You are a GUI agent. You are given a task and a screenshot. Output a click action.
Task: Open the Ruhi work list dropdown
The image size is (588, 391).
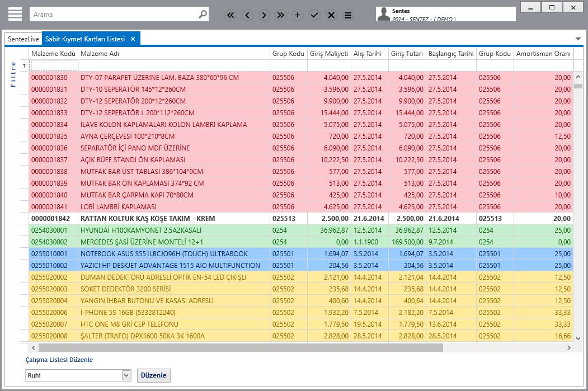click(126, 375)
